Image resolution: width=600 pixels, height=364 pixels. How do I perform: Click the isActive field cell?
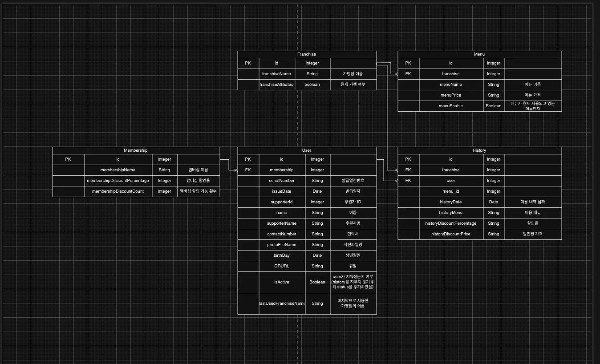pyautogui.click(x=282, y=282)
